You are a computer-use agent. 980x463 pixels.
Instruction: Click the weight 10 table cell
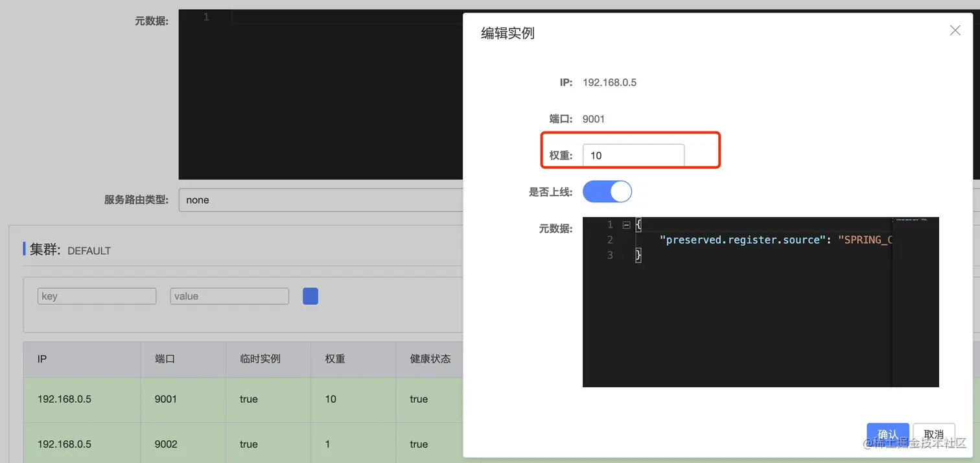click(x=353, y=399)
